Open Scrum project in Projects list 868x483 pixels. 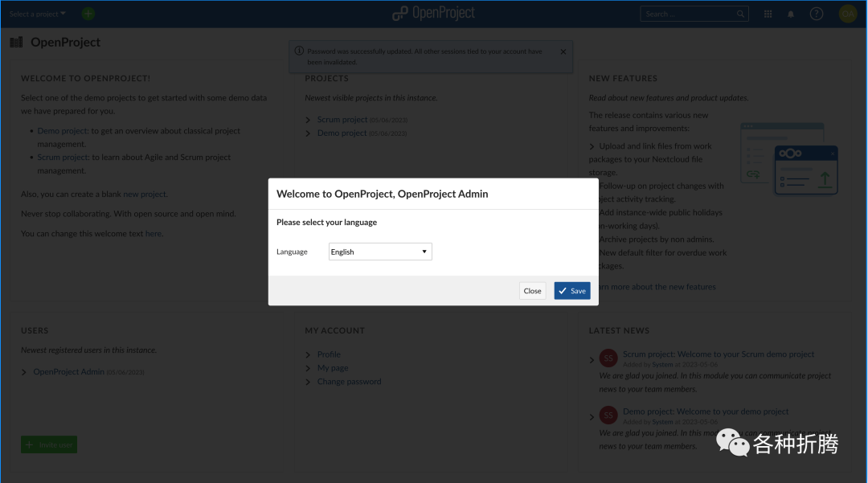[342, 120]
